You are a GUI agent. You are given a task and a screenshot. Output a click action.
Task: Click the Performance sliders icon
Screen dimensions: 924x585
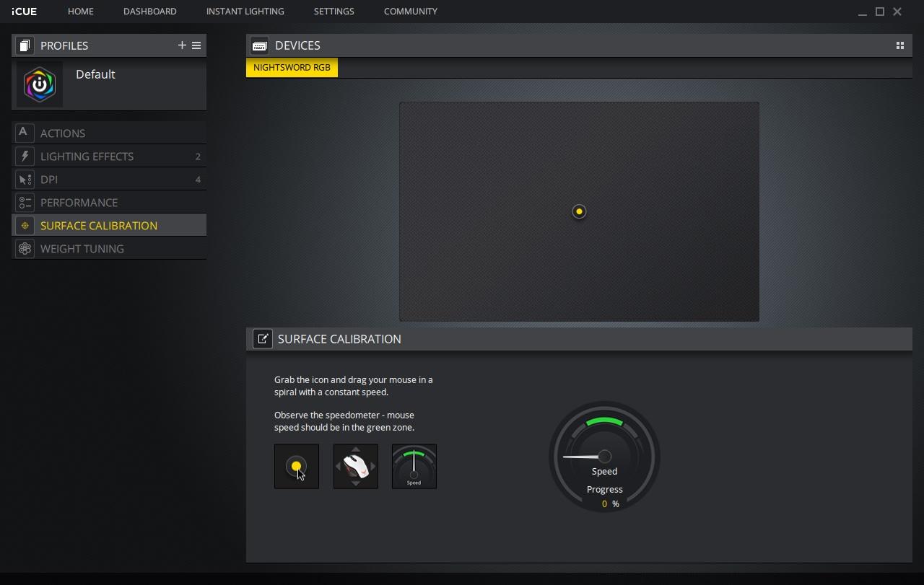tap(25, 202)
